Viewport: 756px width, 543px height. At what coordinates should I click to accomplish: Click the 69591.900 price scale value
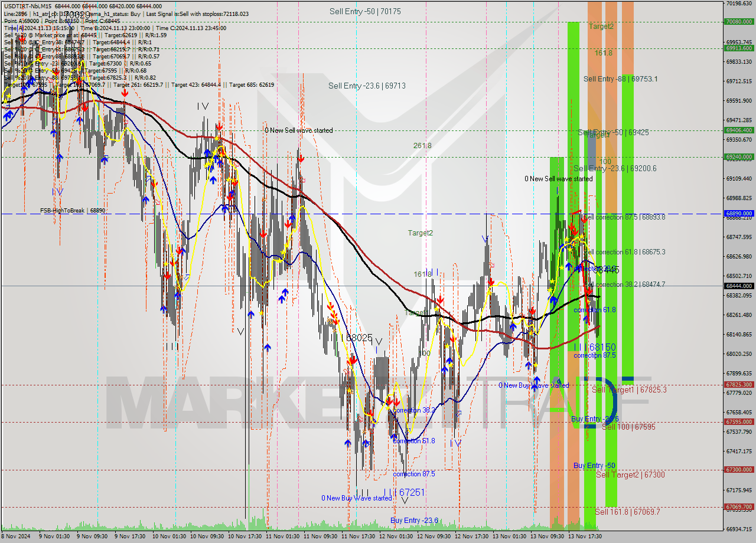tap(739, 100)
